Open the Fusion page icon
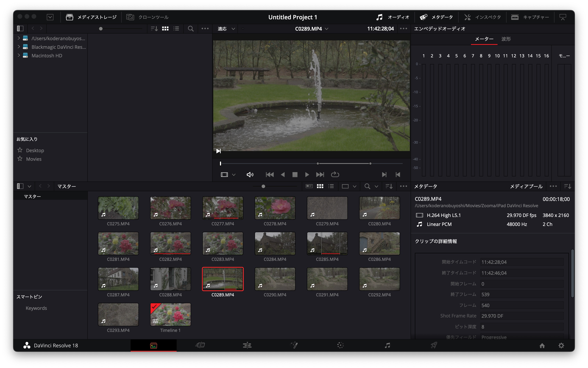588x368 pixels. tap(294, 345)
